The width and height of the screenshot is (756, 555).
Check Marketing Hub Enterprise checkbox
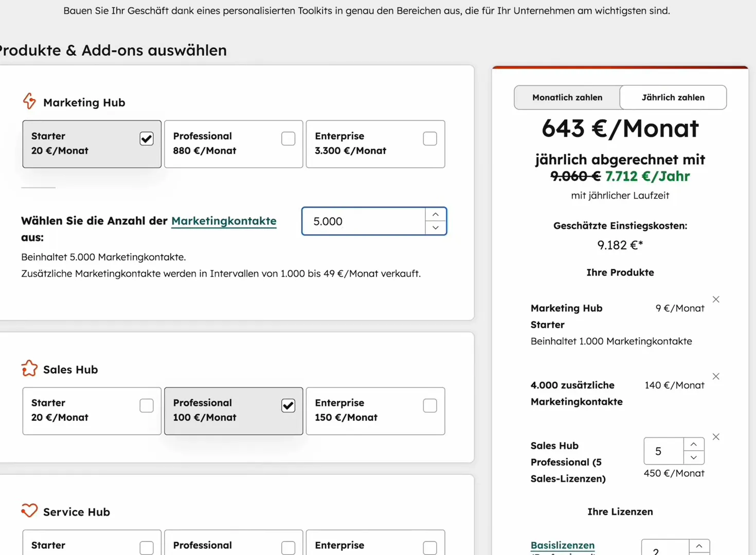click(430, 138)
